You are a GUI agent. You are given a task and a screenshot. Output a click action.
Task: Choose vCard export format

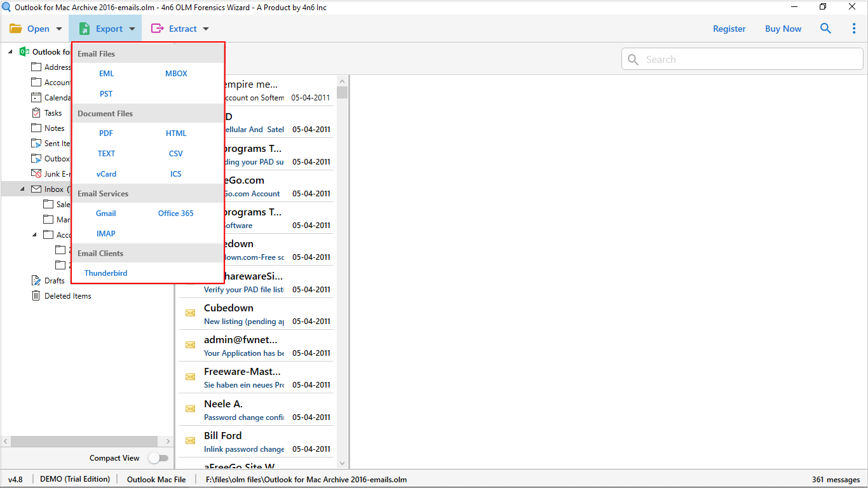pos(106,173)
